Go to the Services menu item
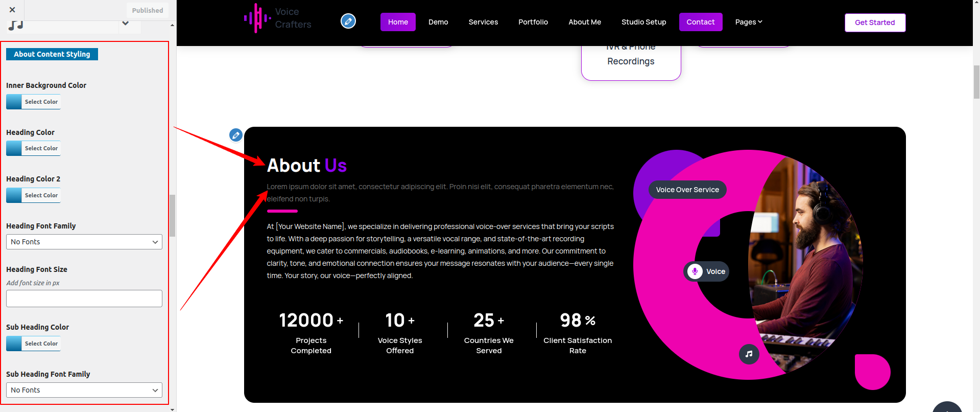Viewport: 980px width, 412px height. (x=483, y=22)
